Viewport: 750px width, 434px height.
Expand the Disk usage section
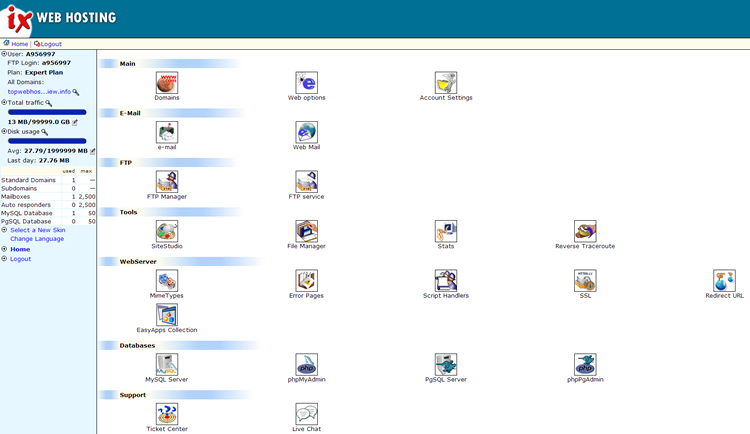tap(4, 131)
